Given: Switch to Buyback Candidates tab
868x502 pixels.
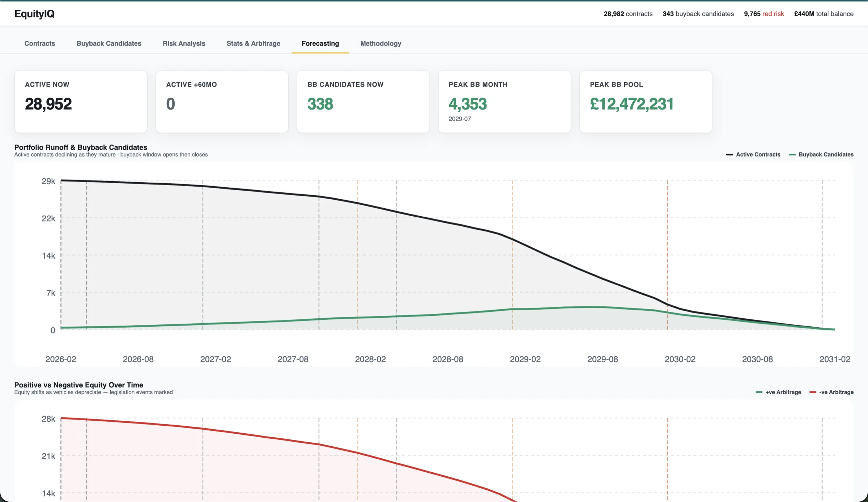Looking at the screenshot, I should pyautogui.click(x=109, y=43).
